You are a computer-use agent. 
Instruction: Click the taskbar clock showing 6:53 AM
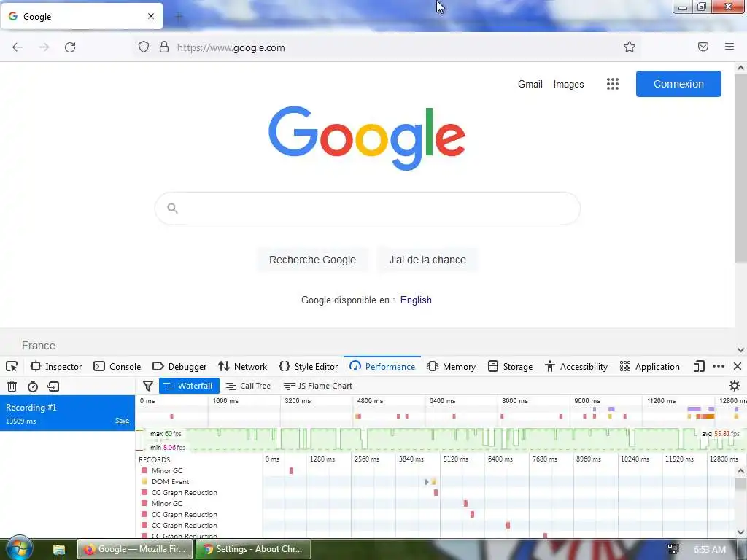click(x=709, y=550)
